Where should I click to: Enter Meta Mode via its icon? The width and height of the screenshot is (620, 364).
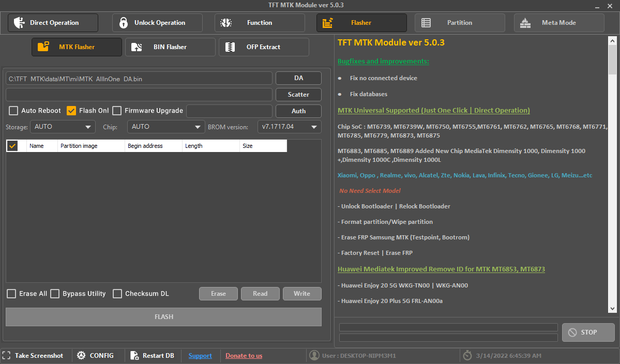tap(525, 22)
